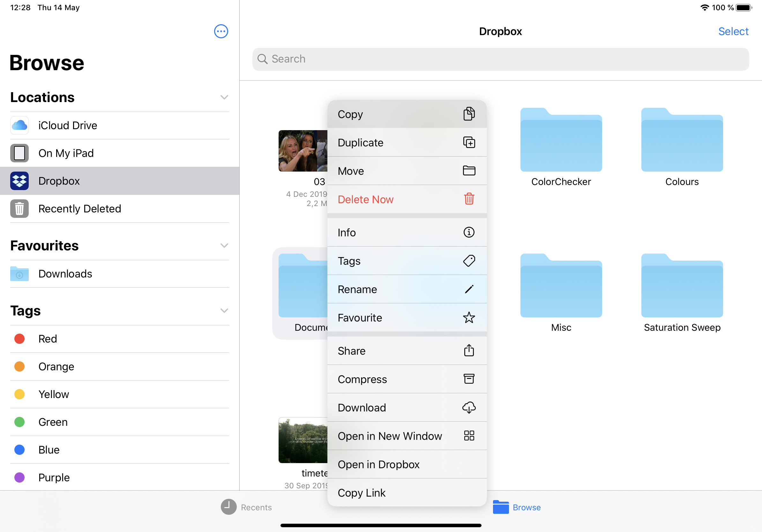The height and width of the screenshot is (532, 762).
Task: Choose Duplicate from the context menu
Action: [x=407, y=142]
